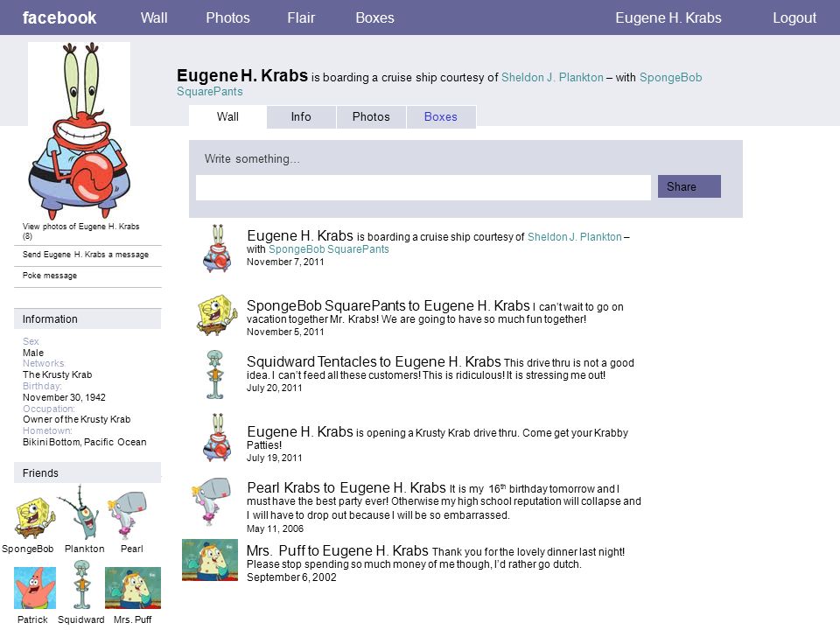The height and width of the screenshot is (630, 840).
Task: Click the birthday November 30, 1942
Action: (x=64, y=397)
